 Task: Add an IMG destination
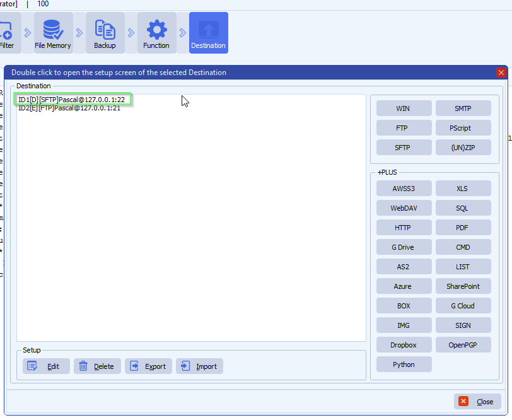(404, 325)
